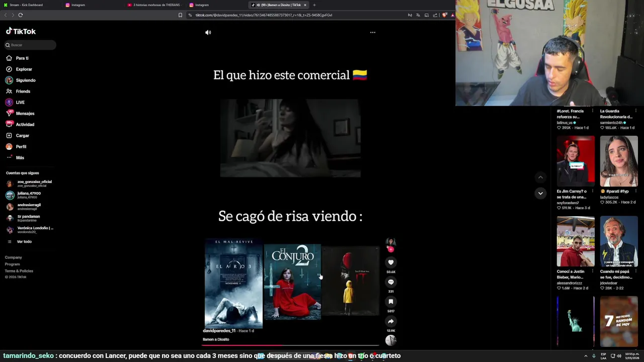The height and width of the screenshot is (362, 644).
Task: Open the video three-dot options menu
Action: pos(373,32)
